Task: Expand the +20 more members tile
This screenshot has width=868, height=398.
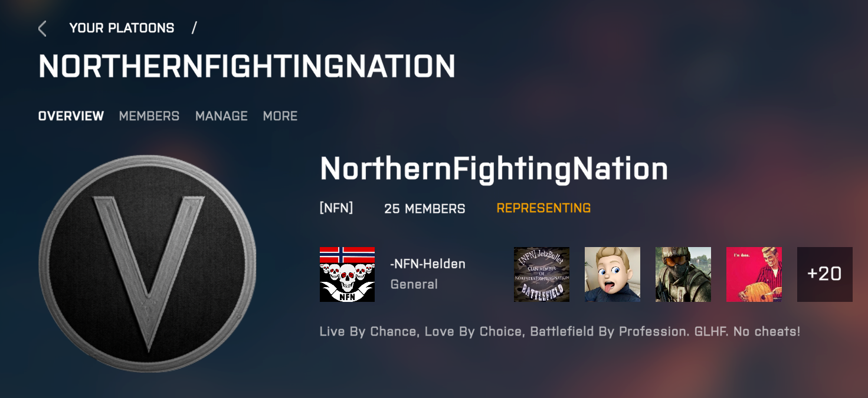Action: [x=825, y=274]
